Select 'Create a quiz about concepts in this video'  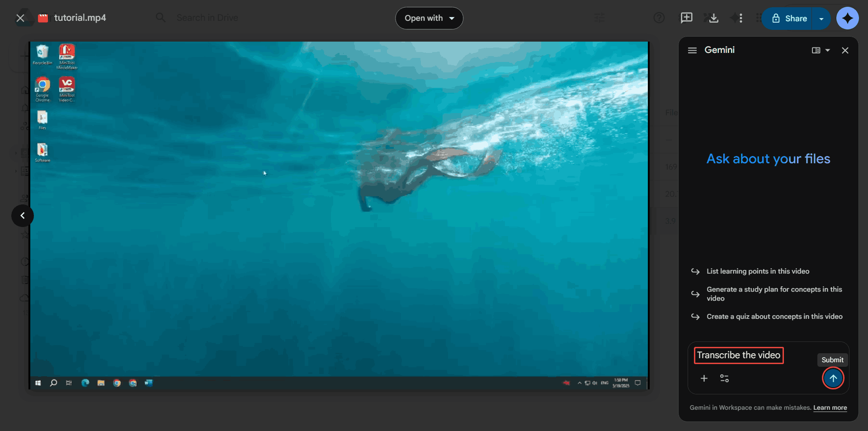(x=774, y=317)
